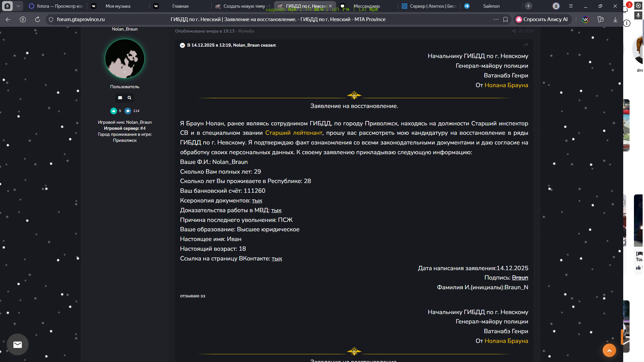Viewport: 644px width, 362px height.
Task: Open the round mail floating button
Action: [17, 344]
